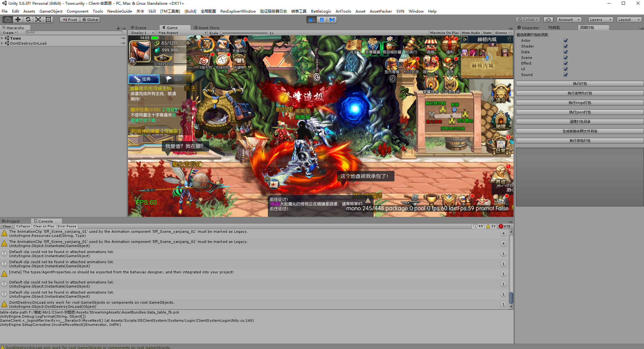Click the 充值中心 recharge icon

pyautogui.click(x=239, y=45)
